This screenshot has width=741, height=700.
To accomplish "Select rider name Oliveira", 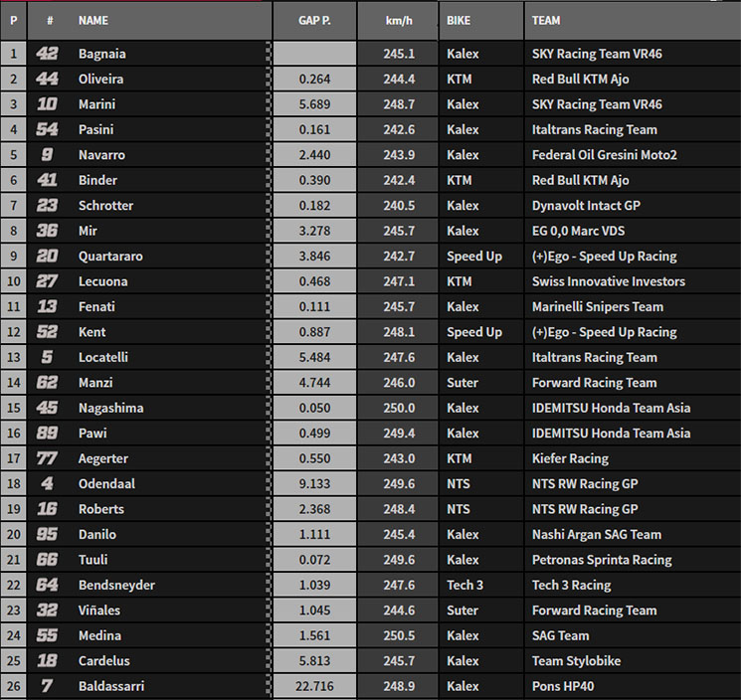I will [100, 79].
